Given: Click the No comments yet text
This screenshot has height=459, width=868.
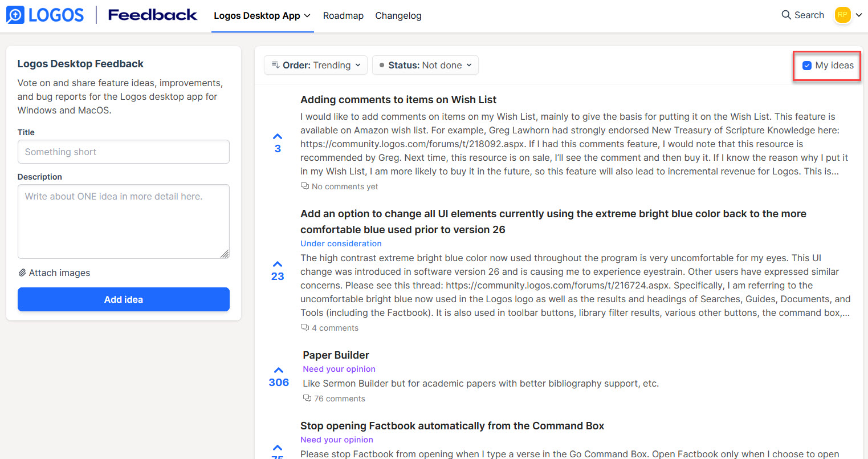Looking at the screenshot, I should point(345,186).
